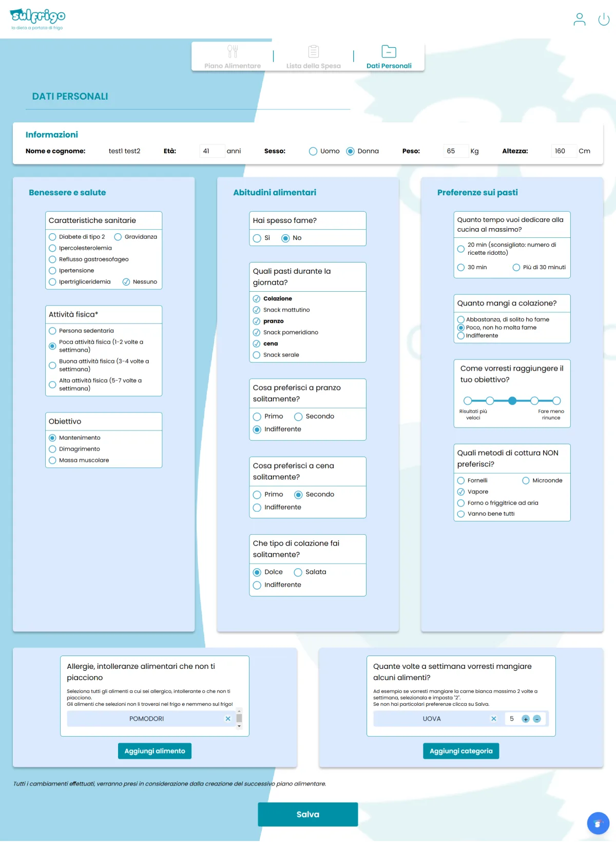
Task: Click the UOVA weekly count field
Action: pos(512,719)
